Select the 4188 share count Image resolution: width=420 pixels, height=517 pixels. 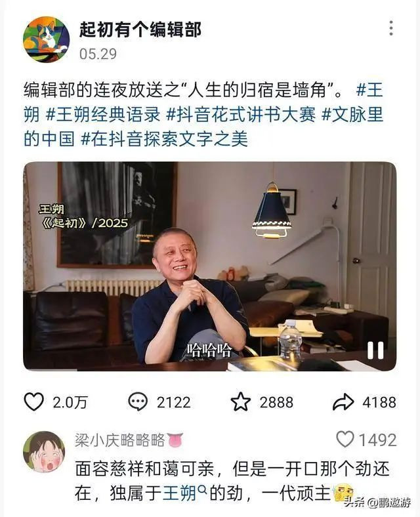[x=379, y=402]
